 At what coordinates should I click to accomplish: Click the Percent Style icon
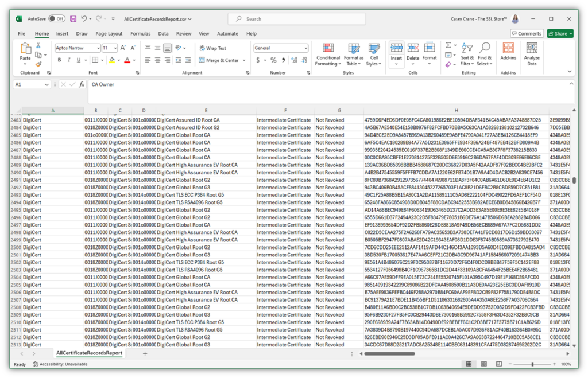pyautogui.click(x=273, y=60)
